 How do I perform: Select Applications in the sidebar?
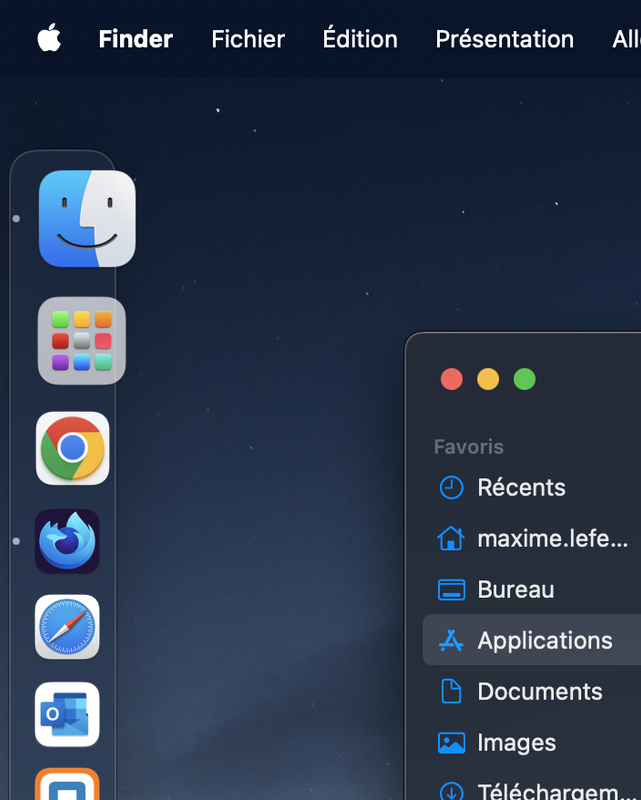(x=532, y=640)
